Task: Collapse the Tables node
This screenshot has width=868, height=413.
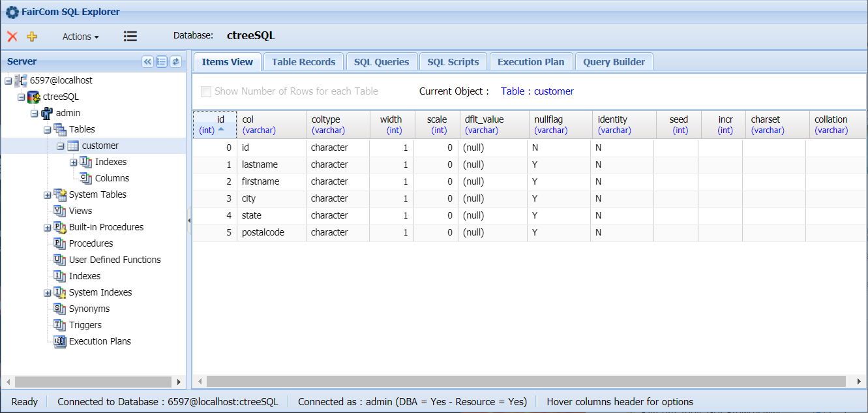Action: point(47,130)
